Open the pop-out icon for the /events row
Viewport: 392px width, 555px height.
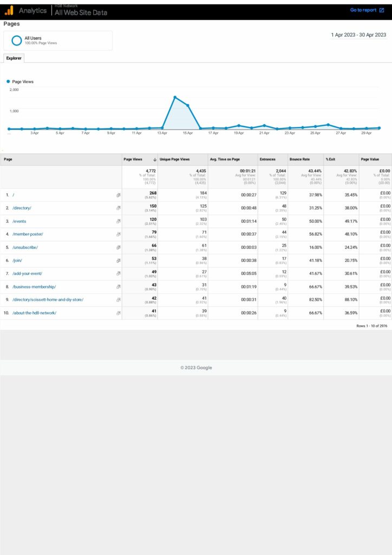(x=119, y=221)
